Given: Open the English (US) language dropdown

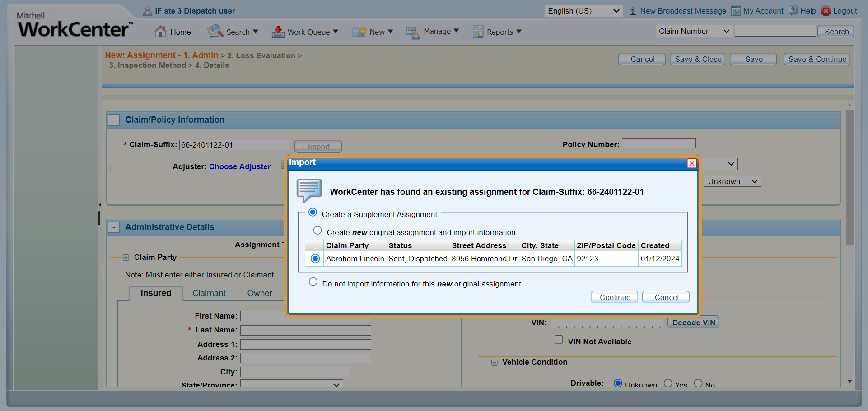Looking at the screenshot, I should click(583, 11).
